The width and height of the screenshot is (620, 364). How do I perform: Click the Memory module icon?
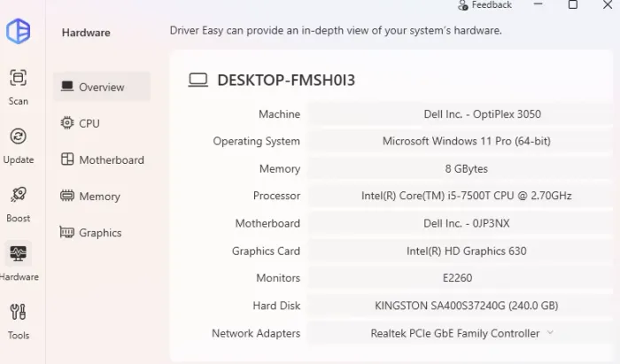tap(67, 196)
